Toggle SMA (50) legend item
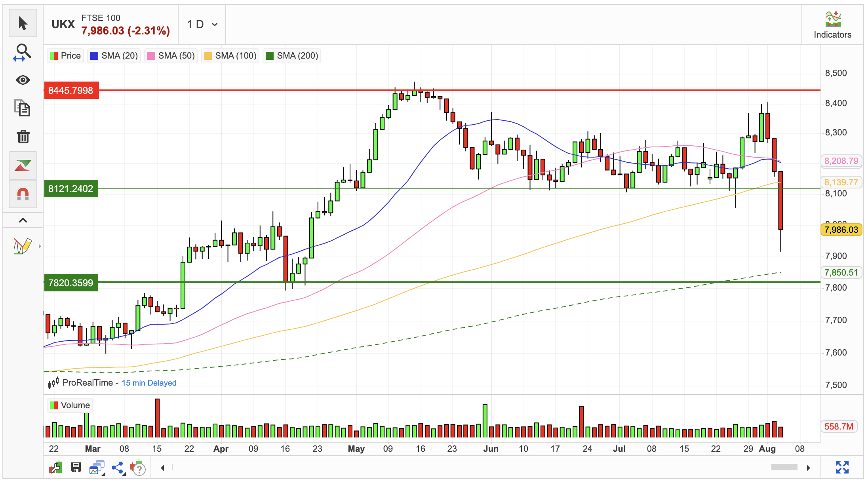This screenshot has width=868, height=483. point(171,56)
